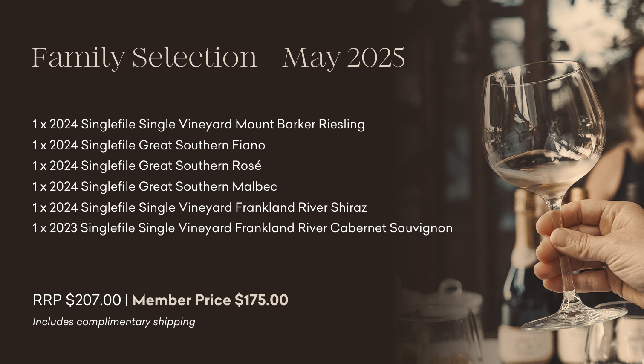Click the 1 x quantity before the Fiano
Viewport: 644px width, 364px height.
coord(39,145)
